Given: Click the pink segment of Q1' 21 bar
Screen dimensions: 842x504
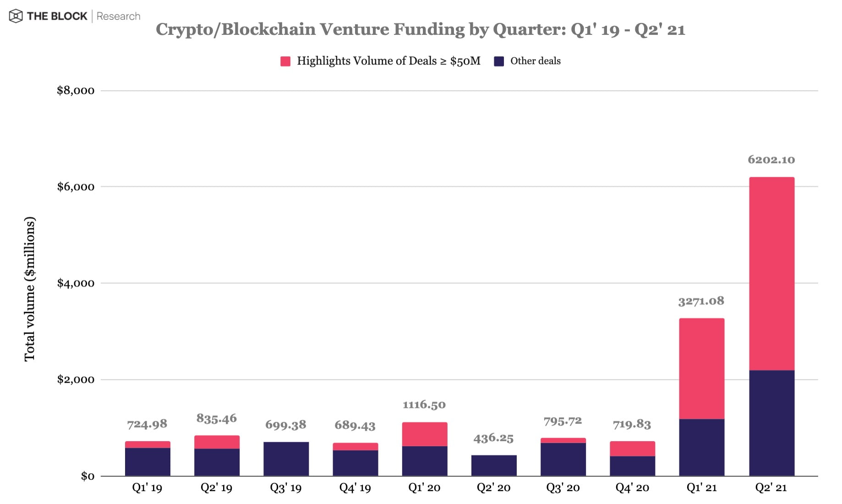Looking at the screenshot, I should [701, 368].
